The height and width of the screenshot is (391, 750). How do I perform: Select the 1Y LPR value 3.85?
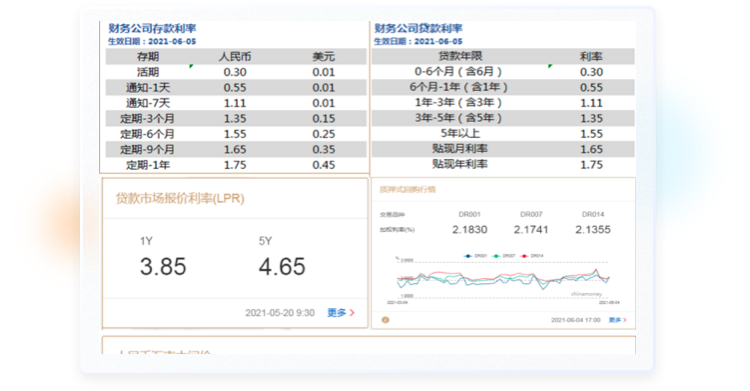tap(163, 267)
